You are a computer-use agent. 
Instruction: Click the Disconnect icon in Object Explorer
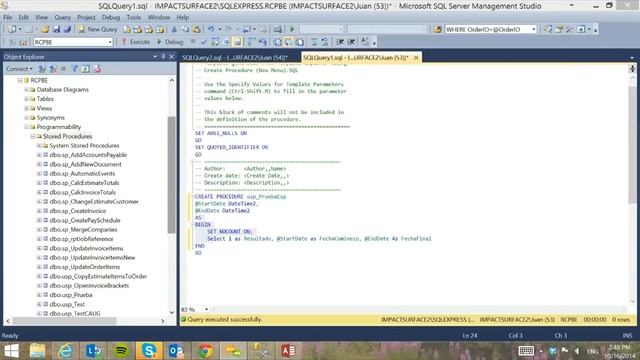point(53,69)
